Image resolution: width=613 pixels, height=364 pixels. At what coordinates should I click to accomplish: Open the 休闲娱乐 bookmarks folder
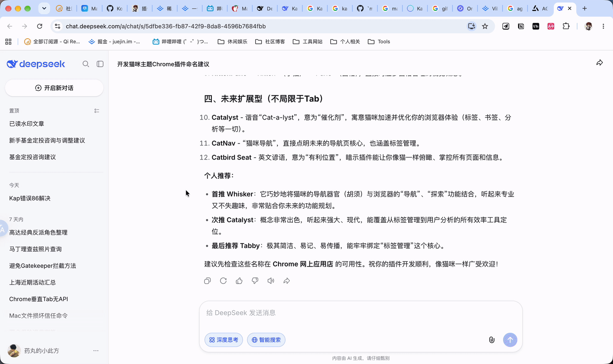point(233,42)
